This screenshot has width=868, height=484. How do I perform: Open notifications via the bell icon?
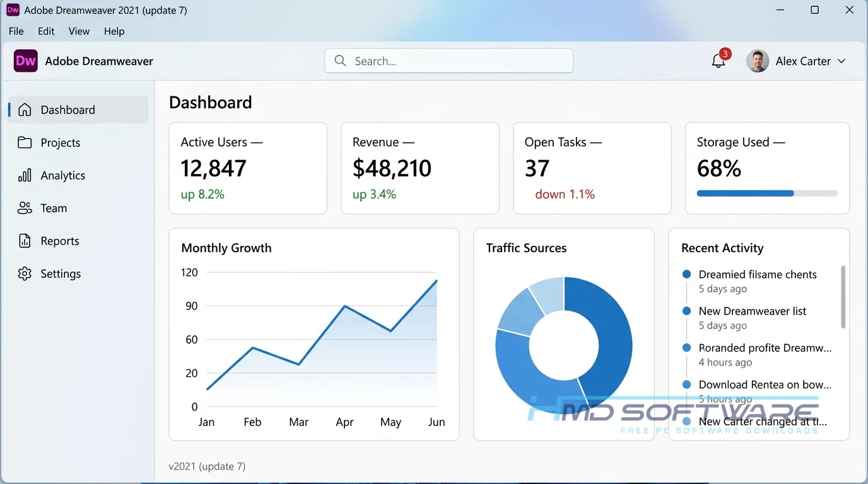718,61
